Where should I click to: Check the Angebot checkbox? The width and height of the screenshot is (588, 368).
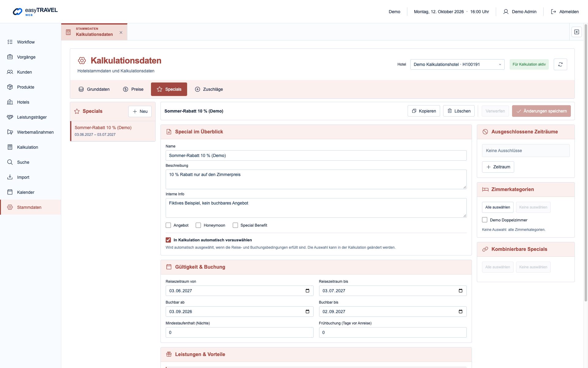coord(168,225)
